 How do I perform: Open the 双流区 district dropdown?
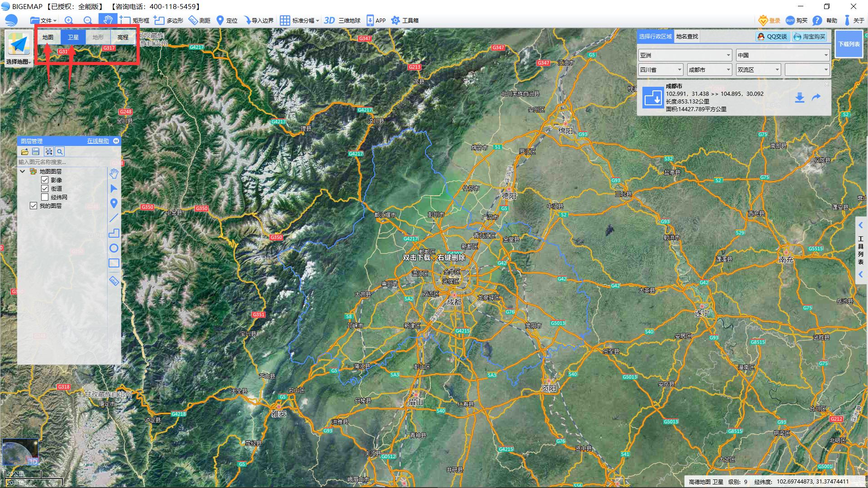[758, 70]
